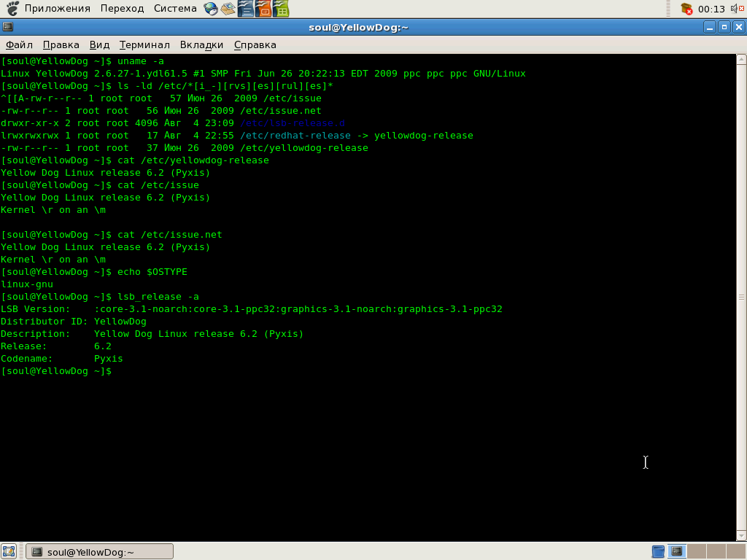Click the muted volume speaker icon
The height and width of the screenshot is (560, 747).
point(737,9)
